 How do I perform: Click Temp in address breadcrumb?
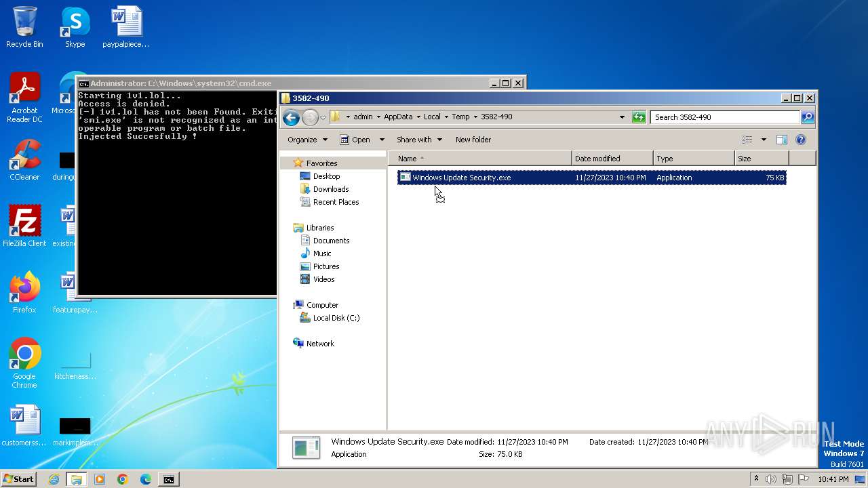coord(460,117)
